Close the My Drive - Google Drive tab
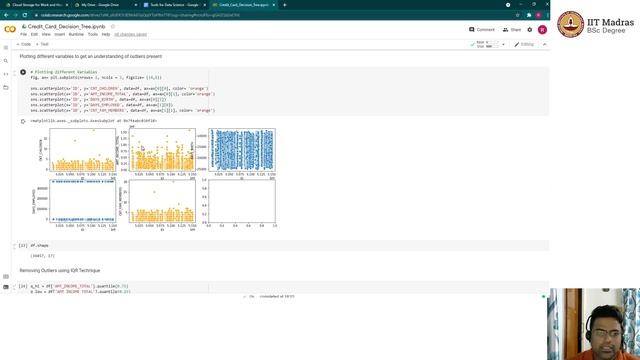640x360 pixels. pos(136,5)
